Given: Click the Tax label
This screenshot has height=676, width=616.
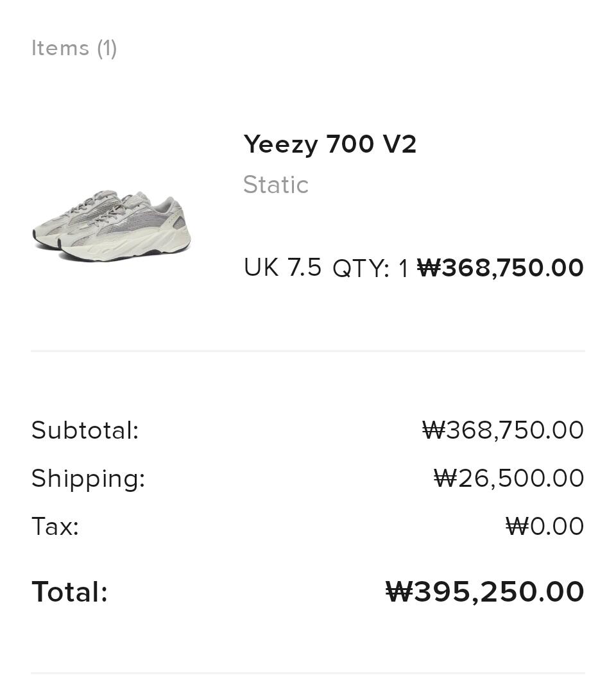Looking at the screenshot, I should [x=55, y=527].
